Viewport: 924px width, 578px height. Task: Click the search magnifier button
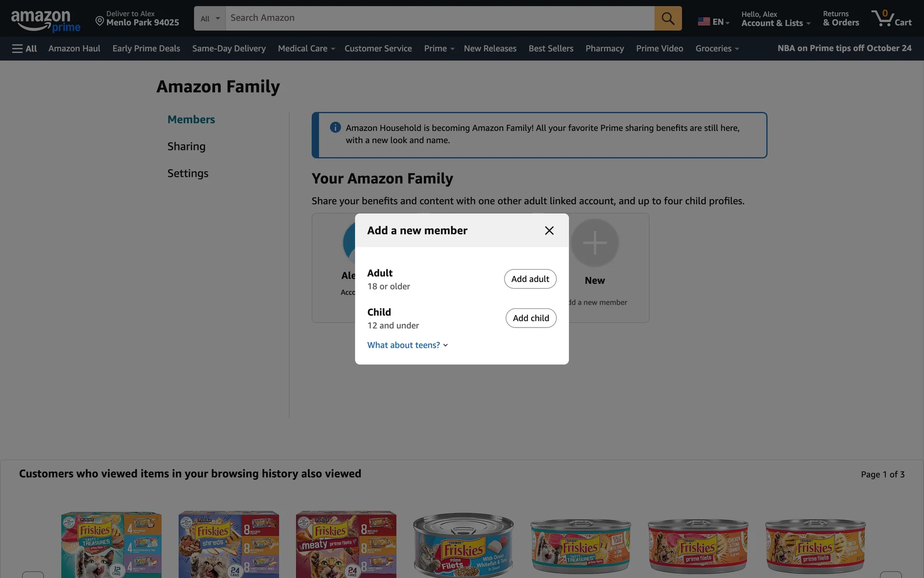667,18
